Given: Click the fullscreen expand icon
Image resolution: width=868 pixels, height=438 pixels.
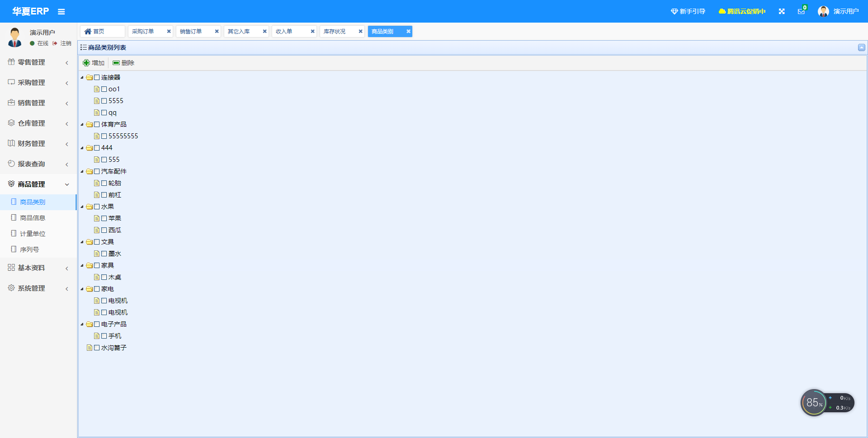Looking at the screenshot, I should pos(782,12).
